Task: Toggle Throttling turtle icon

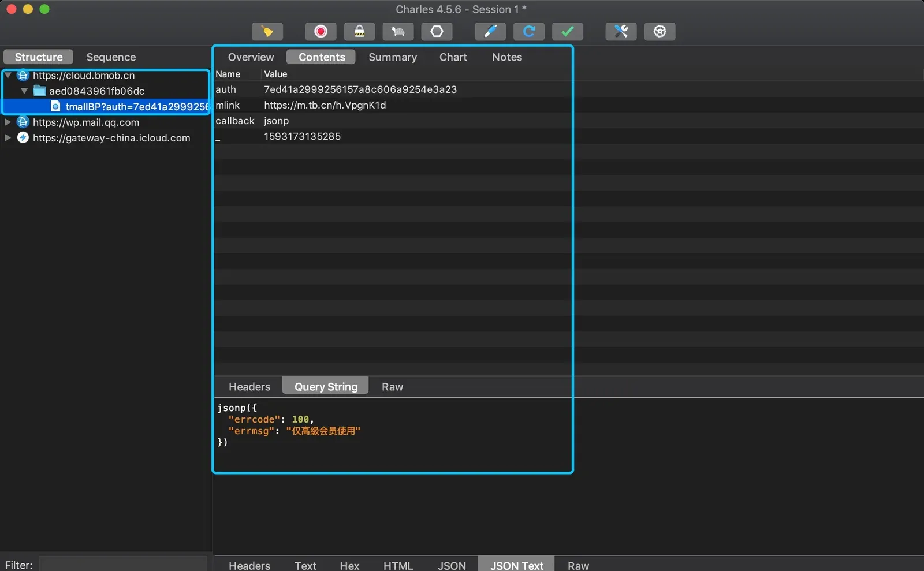Action: click(x=398, y=31)
